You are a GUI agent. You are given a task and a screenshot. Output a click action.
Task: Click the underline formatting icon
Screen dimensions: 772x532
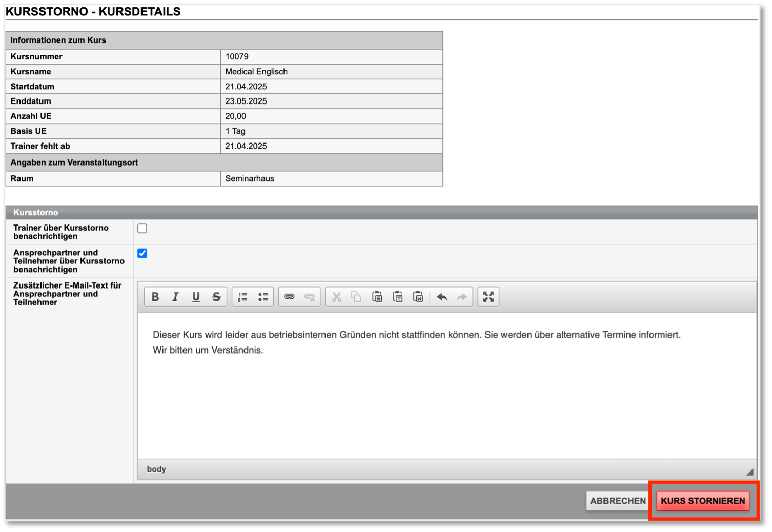coord(196,297)
